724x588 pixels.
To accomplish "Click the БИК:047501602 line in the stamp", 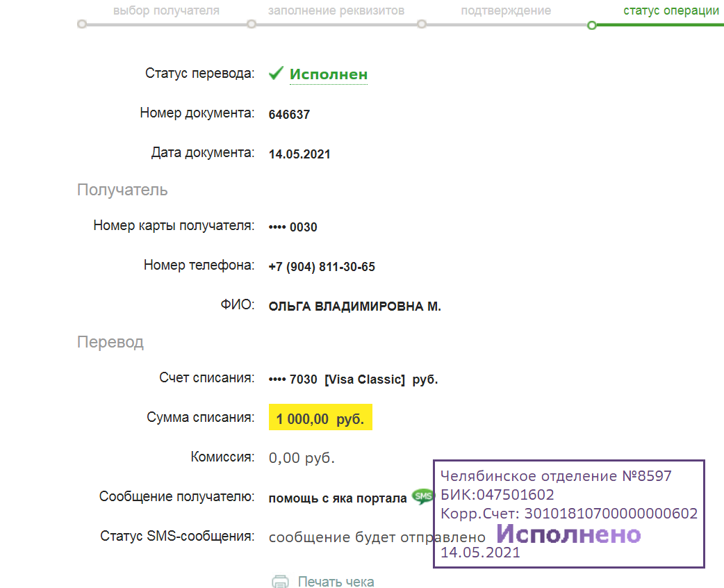I will (x=497, y=495).
